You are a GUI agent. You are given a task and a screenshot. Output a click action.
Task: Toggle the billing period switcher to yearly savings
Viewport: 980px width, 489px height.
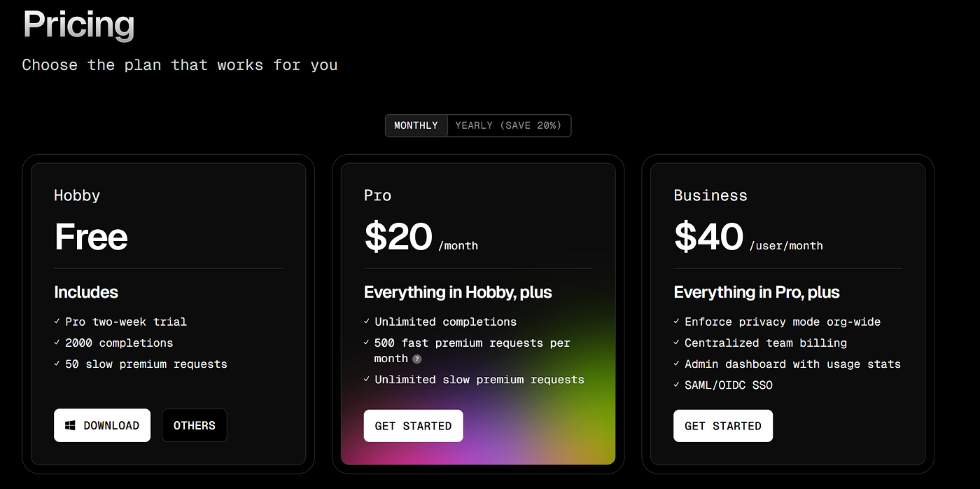(509, 125)
